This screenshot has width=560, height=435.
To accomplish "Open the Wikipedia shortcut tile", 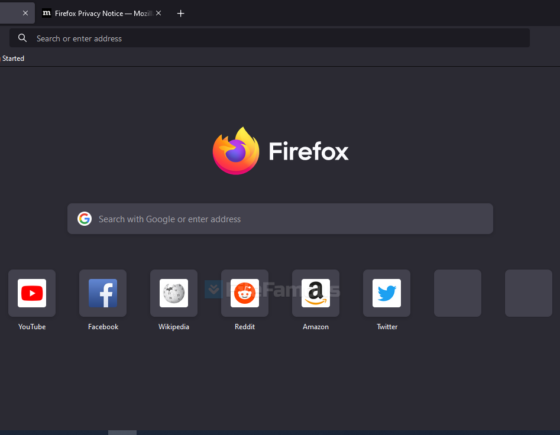I will (x=174, y=293).
